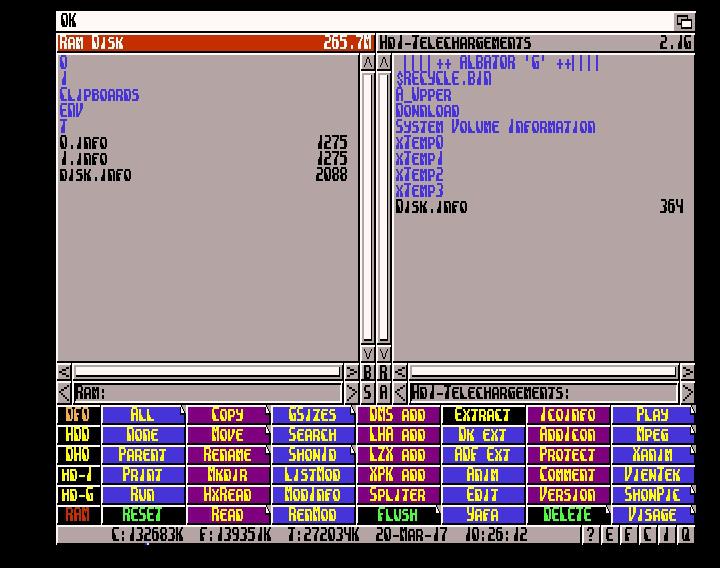Toggle selection of Disk.info in the RAM Disk panel
The image size is (720, 568).
click(95, 175)
